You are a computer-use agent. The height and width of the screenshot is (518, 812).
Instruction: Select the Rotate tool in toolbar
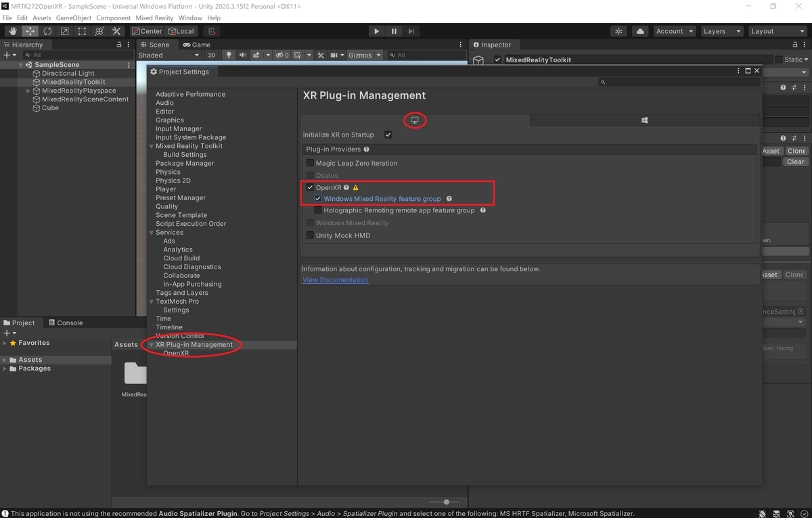click(x=47, y=31)
